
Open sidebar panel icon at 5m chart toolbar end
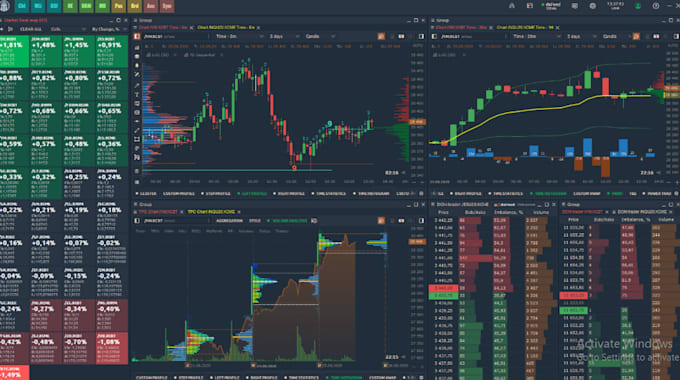[421, 36]
